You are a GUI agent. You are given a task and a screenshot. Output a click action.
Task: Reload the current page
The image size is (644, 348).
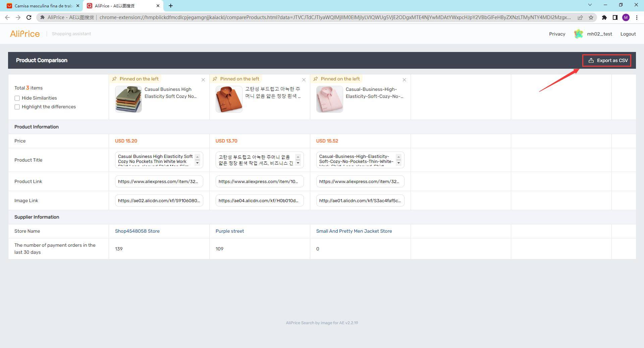[x=29, y=17]
